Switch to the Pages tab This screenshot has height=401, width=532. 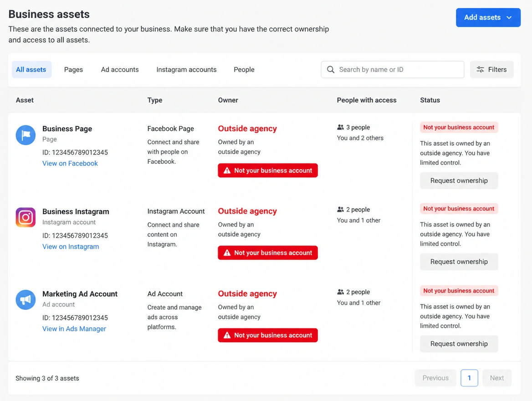click(73, 70)
